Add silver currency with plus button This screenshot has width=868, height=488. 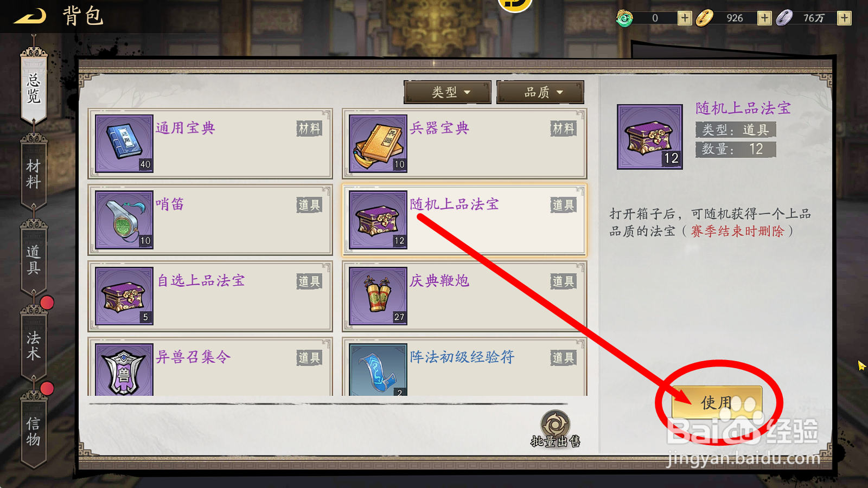[x=844, y=18]
